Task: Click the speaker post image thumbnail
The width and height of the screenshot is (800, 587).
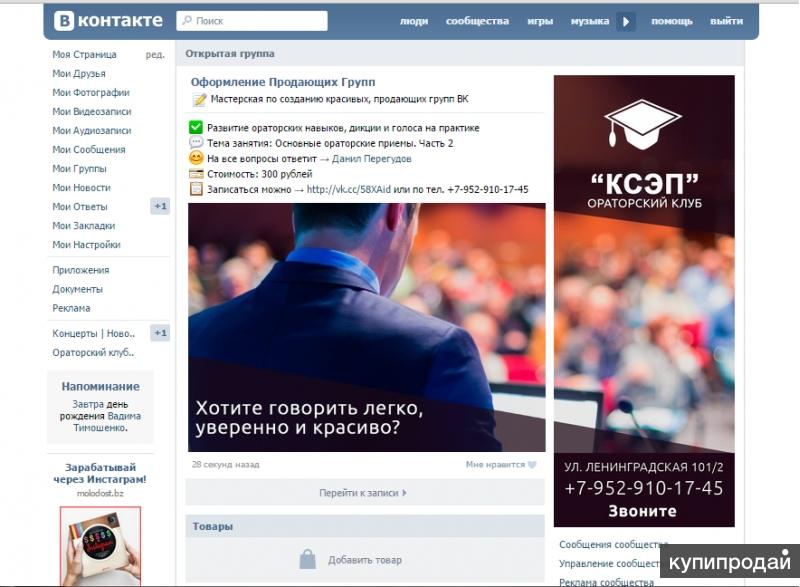Action: (x=366, y=327)
